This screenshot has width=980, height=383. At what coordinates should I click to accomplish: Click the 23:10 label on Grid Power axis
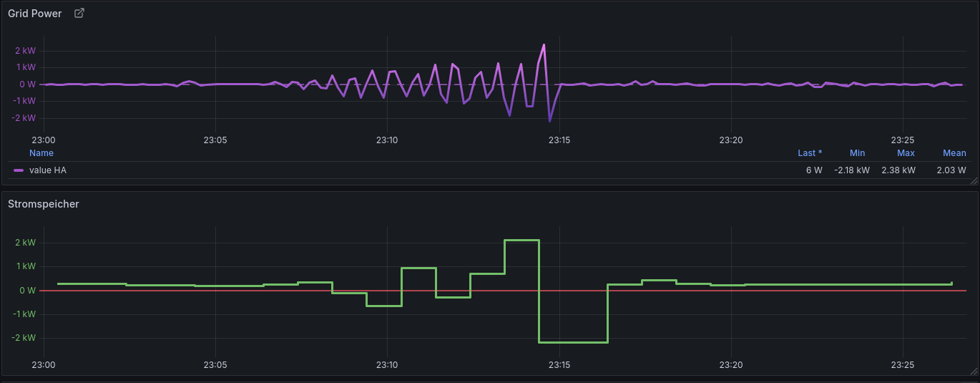point(387,140)
